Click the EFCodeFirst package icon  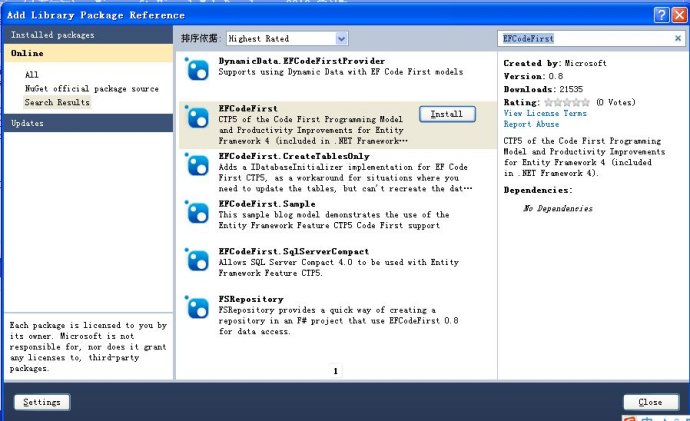tap(197, 117)
